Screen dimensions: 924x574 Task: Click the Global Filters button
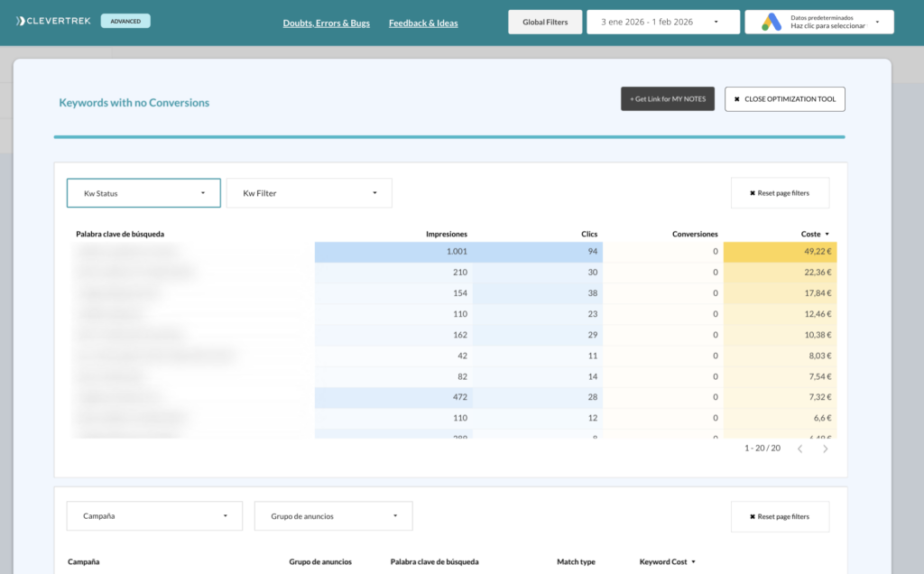tap(544, 22)
